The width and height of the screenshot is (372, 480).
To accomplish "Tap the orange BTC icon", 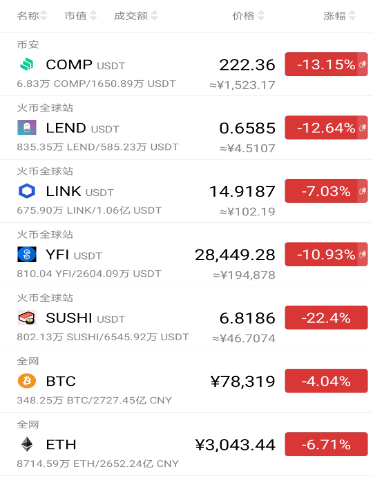I will tap(27, 381).
